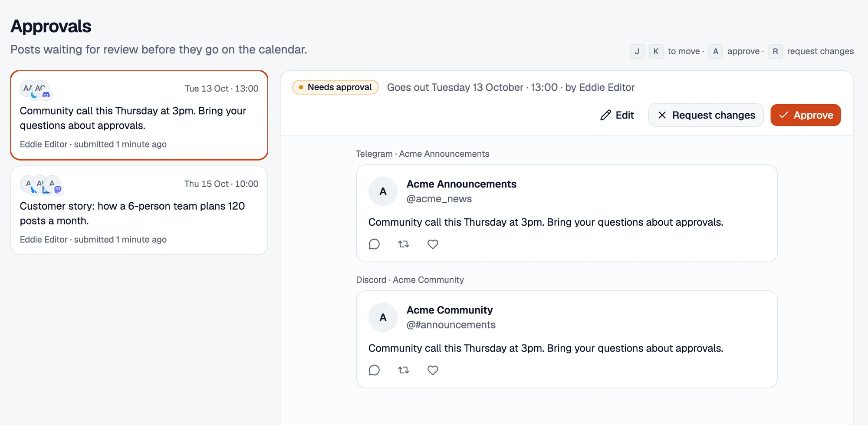The width and height of the screenshot is (868, 425).
Task: Click the Bluesky badge on the Customer story card
Action: (x=33, y=190)
